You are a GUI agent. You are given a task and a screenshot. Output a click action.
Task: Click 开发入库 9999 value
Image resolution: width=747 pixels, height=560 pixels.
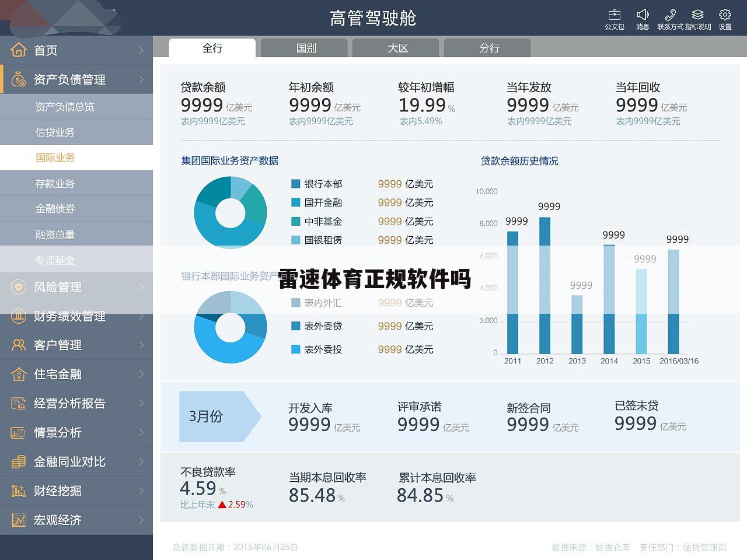click(310, 424)
